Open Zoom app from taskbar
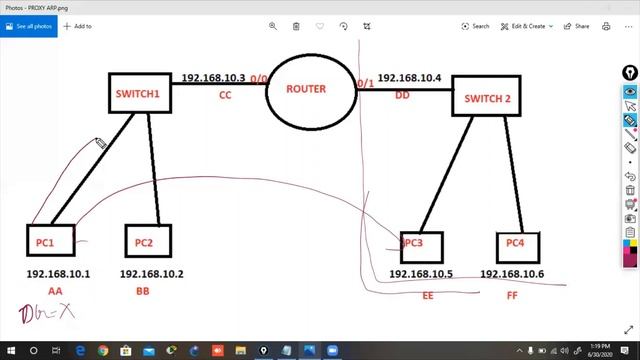 pos(332,351)
